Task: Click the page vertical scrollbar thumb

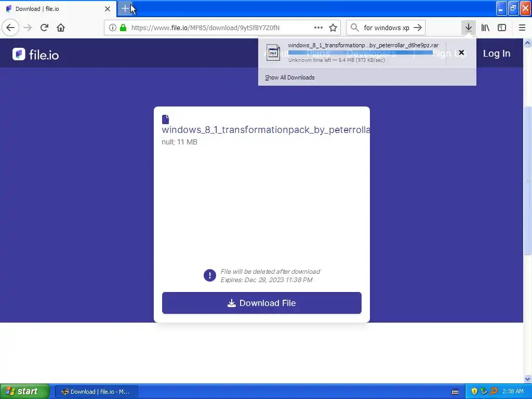Action: [527, 180]
